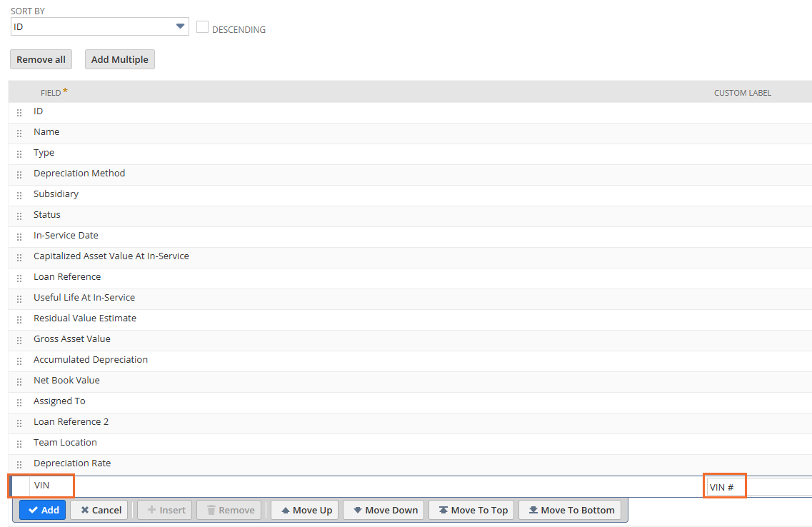This screenshot has height=527, width=812.
Task: Click drag handle next to Depreciation Rate
Action: [19, 465]
